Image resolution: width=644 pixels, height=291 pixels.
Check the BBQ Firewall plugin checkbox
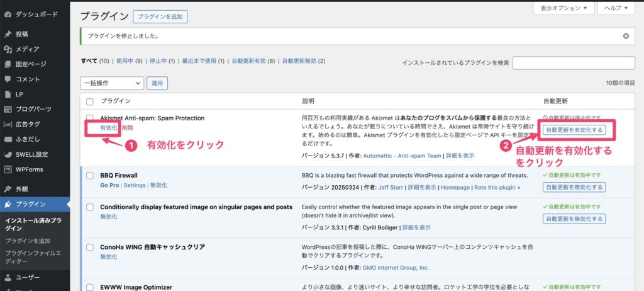(x=90, y=176)
